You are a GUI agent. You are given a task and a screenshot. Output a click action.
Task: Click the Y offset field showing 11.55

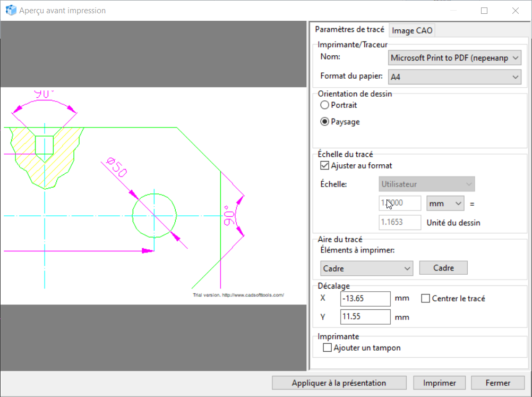point(365,317)
